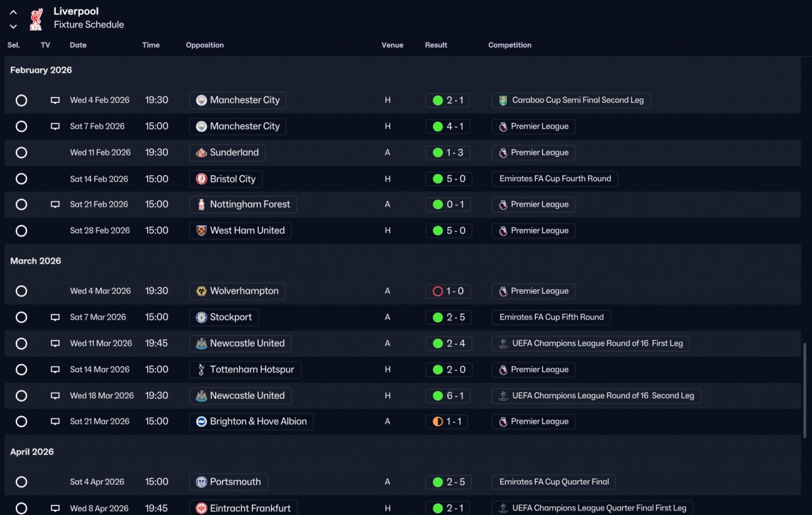Click the Tottenham Hotspur badge icon

click(x=201, y=370)
